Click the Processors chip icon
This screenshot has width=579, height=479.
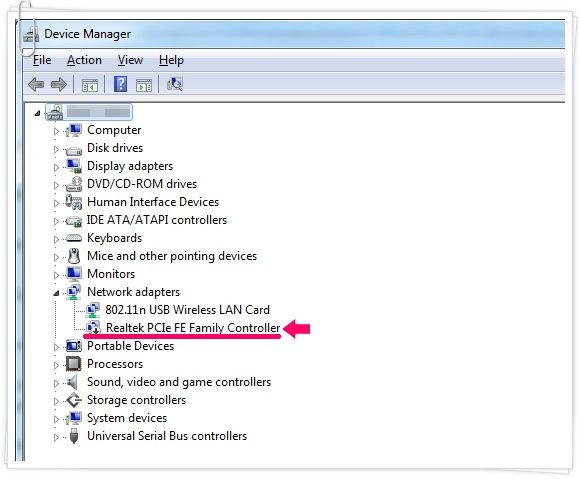tap(73, 364)
